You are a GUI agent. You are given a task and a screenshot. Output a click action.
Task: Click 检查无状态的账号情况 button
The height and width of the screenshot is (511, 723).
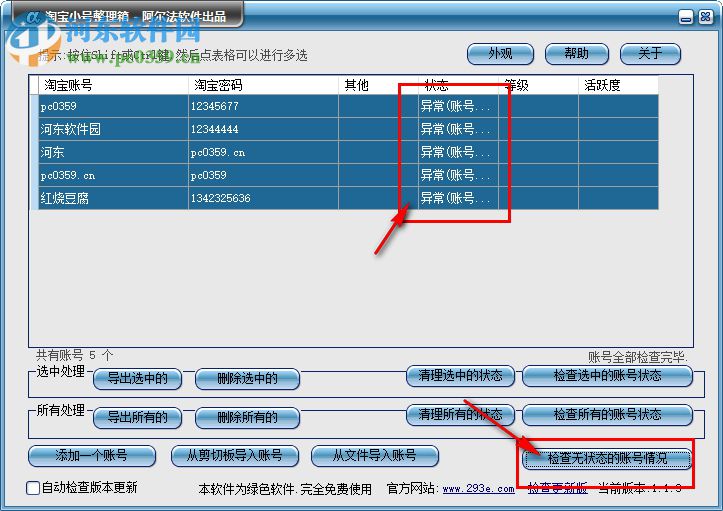[x=607, y=458]
